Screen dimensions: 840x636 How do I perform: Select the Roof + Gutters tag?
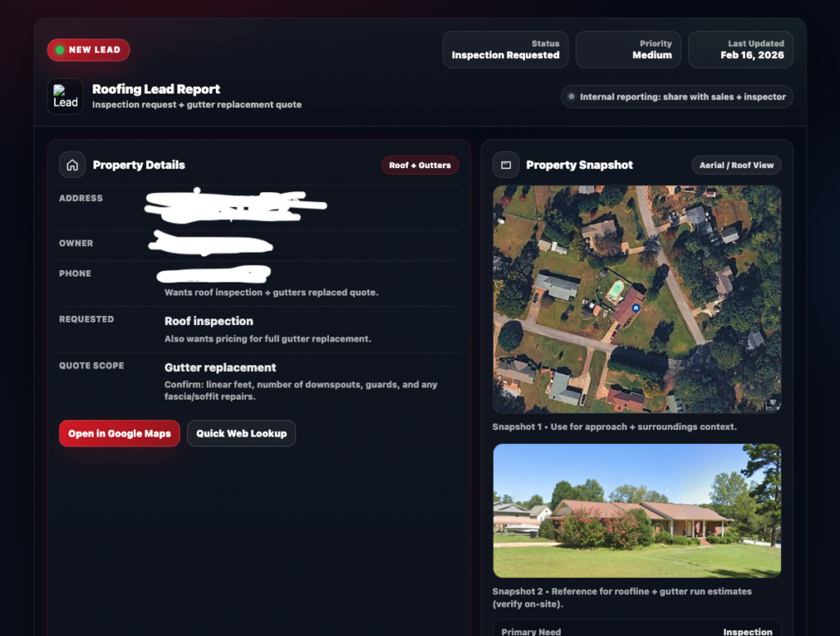(420, 165)
